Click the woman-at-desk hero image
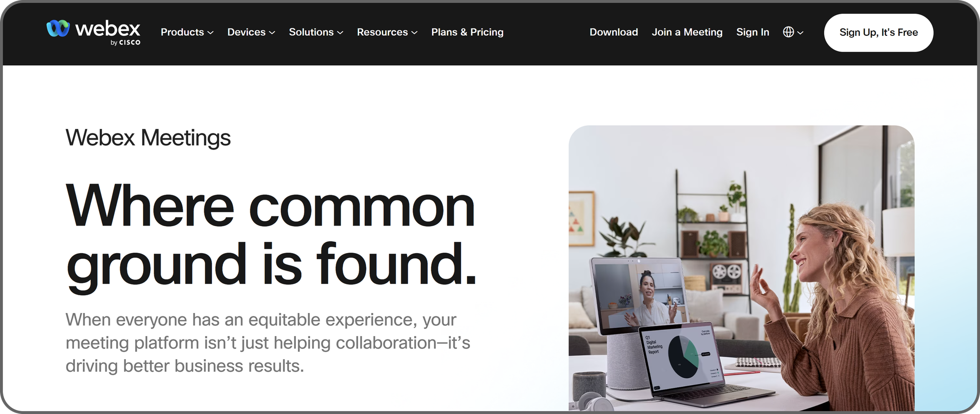Screen dimensions: 980x414 [x=741, y=268]
